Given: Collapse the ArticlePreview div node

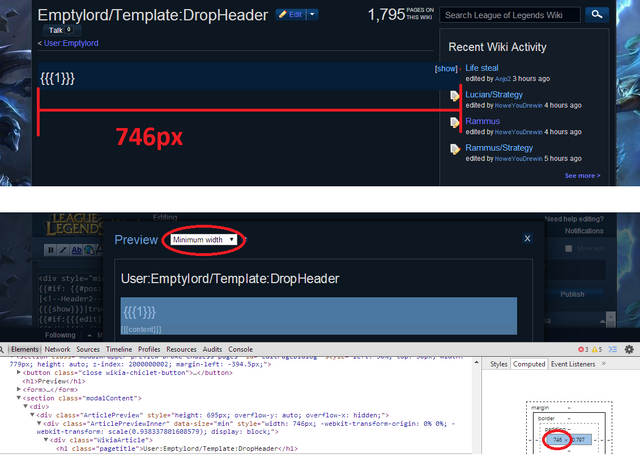Looking at the screenshot, I should click(32, 415).
